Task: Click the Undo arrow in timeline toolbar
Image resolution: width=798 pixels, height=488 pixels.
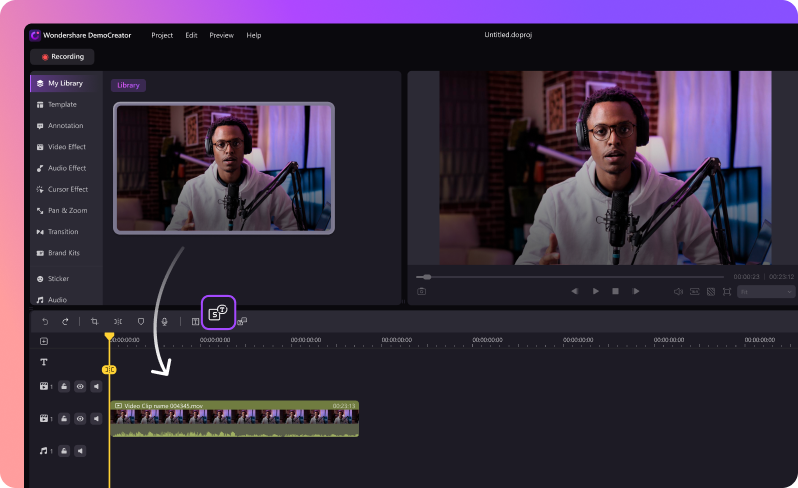Action: point(45,321)
